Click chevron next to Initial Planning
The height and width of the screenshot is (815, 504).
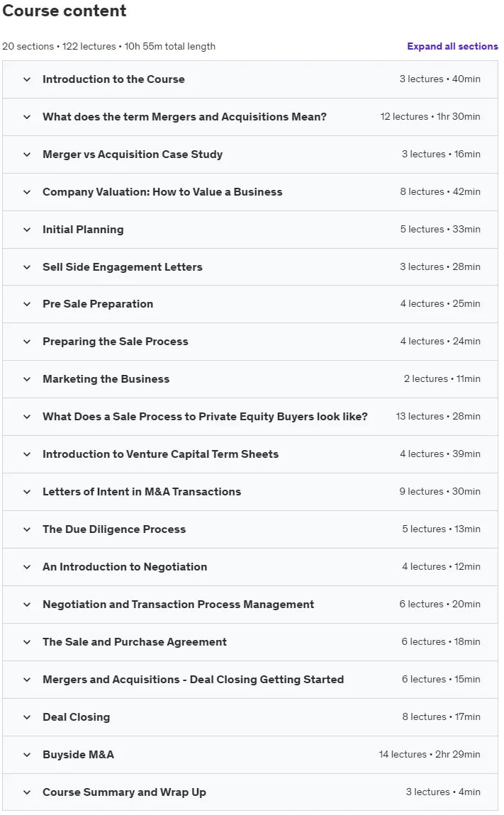coord(27,230)
